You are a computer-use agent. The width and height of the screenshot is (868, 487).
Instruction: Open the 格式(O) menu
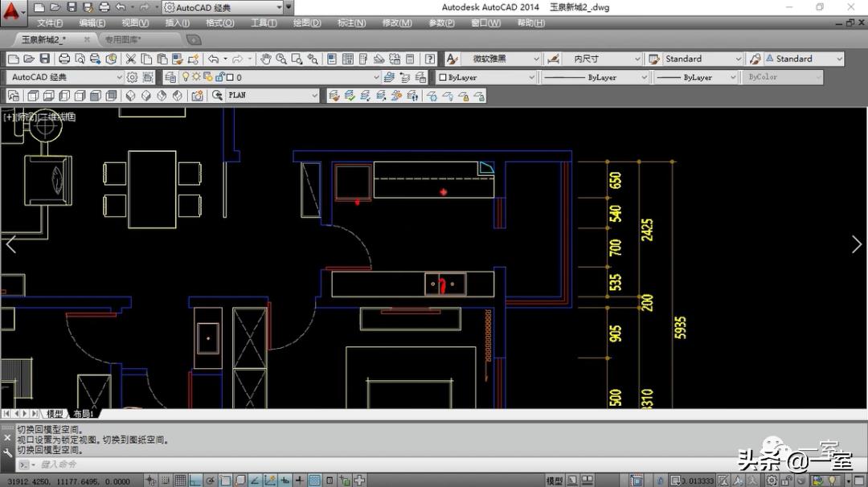coord(219,23)
